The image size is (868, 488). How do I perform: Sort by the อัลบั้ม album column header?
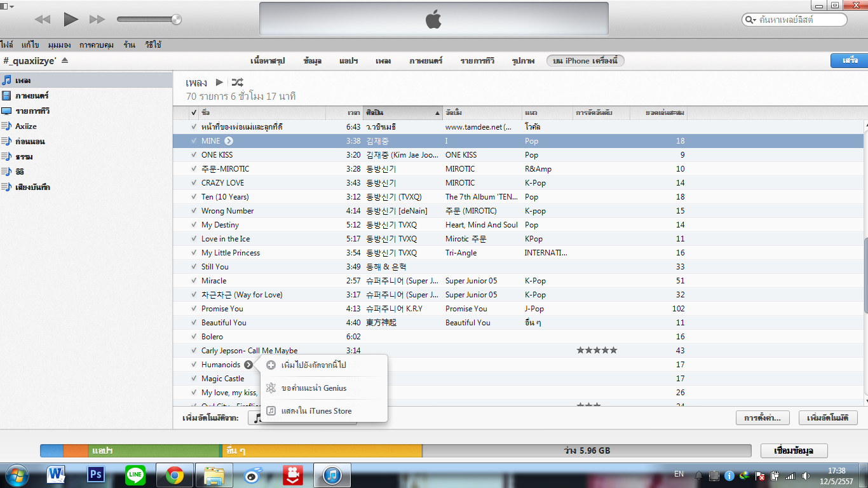482,113
